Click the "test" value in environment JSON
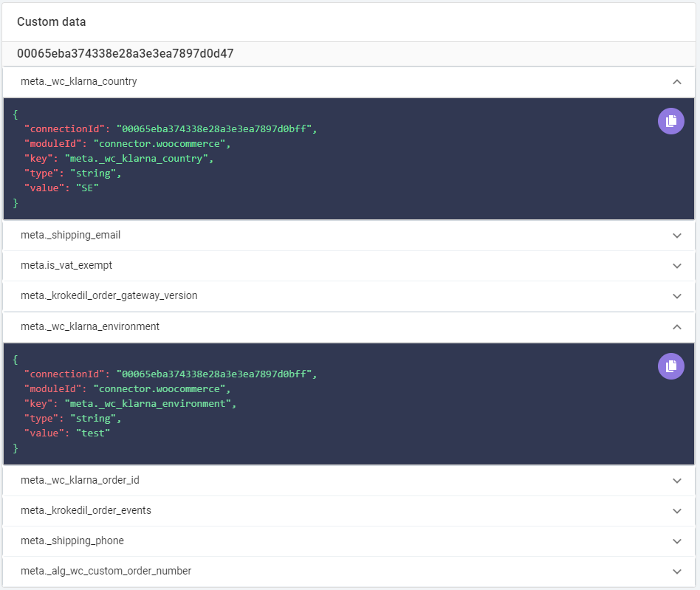This screenshot has height=590, width=700. pyautogui.click(x=93, y=433)
